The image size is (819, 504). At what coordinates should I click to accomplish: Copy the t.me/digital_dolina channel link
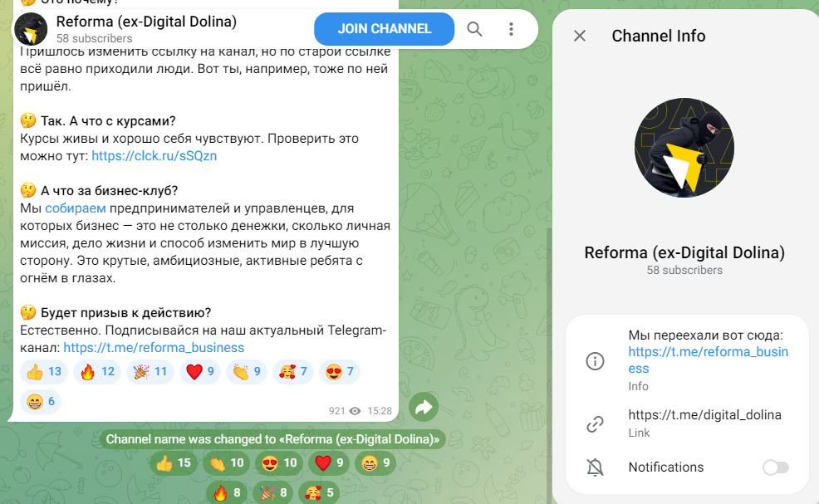click(704, 414)
